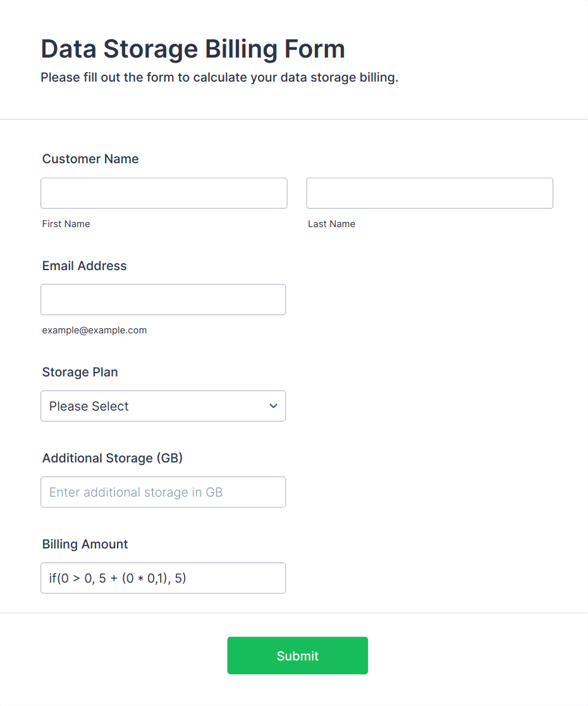
Task: Click the chevron arrow in Storage Plan
Action: (273, 406)
